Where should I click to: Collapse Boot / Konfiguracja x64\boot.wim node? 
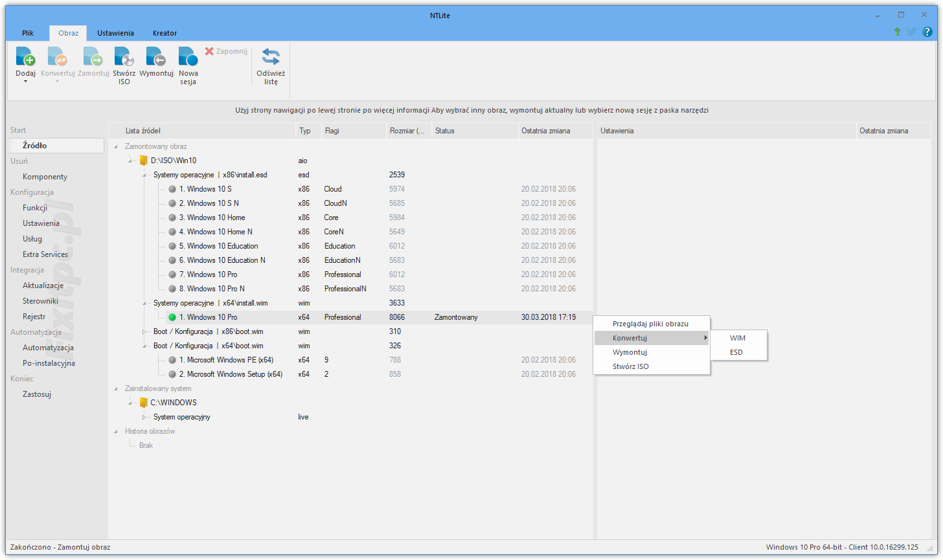(x=145, y=346)
